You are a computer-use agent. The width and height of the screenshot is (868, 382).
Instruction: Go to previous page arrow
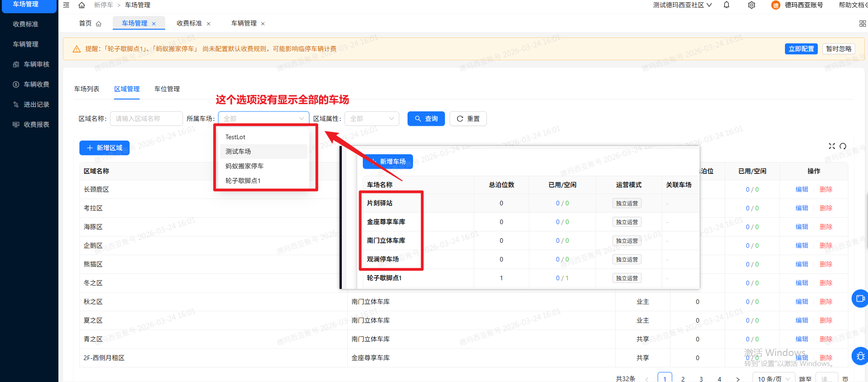pyautogui.click(x=647, y=379)
